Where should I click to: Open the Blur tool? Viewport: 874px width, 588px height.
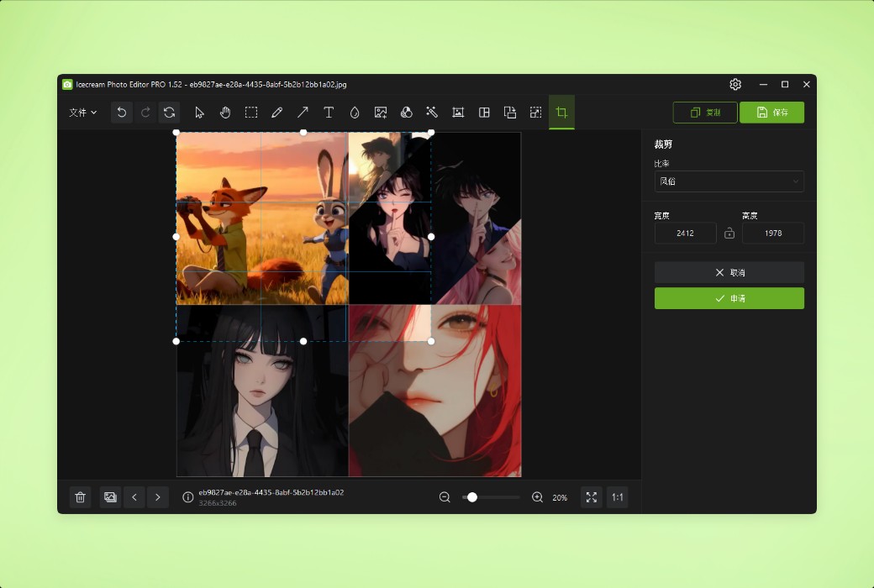tap(355, 112)
